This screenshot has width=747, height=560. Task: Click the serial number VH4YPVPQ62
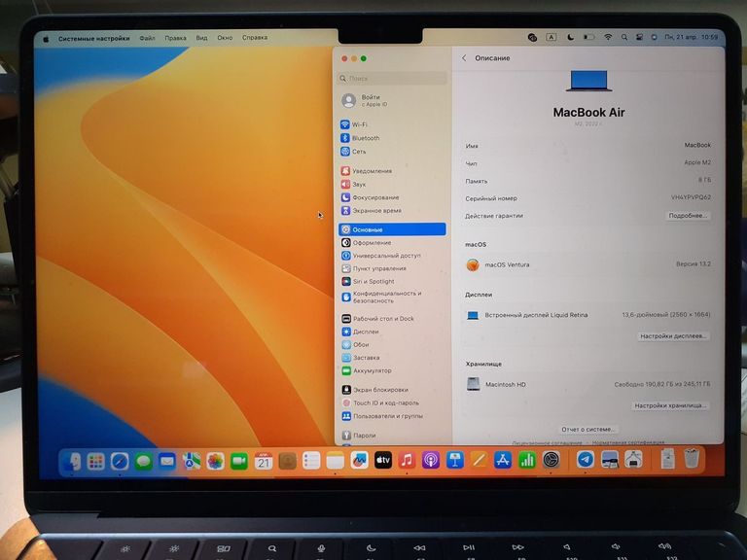(x=691, y=197)
